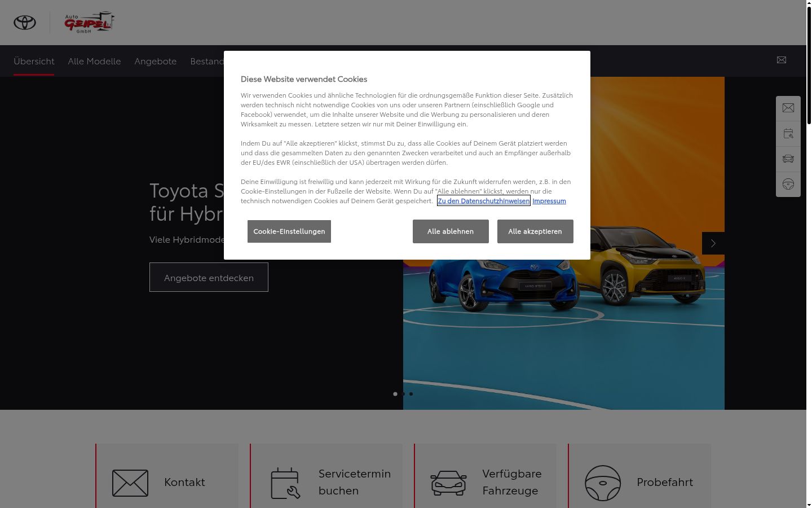Image resolution: width=812 pixels, height=508 pixels.
Task: Open the Servicetermin buchen card label
Action: pyautogui.click(x=355, y=482)
